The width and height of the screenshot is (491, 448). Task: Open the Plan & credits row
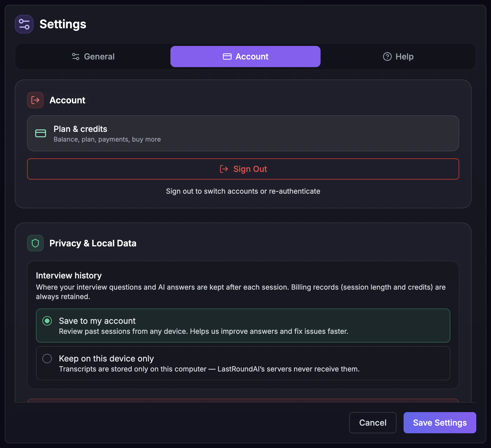tap(243, 133)
